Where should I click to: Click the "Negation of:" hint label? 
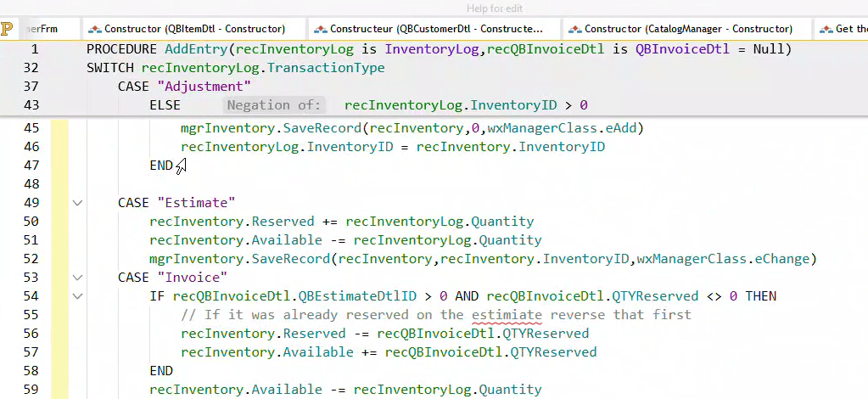(x=275, y=105)
